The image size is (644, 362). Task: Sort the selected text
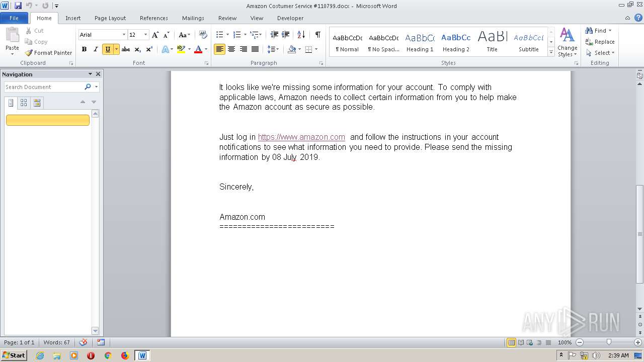tap(301, 35)
